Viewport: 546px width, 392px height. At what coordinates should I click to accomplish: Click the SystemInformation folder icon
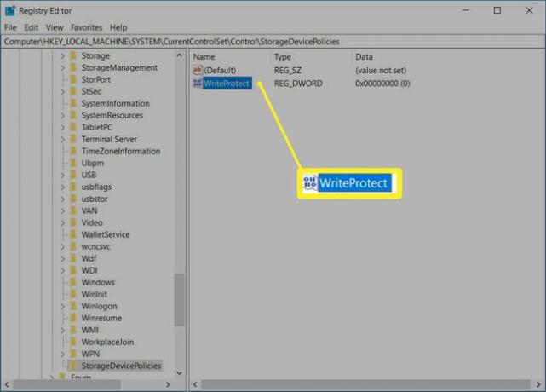tap(73, 103)
